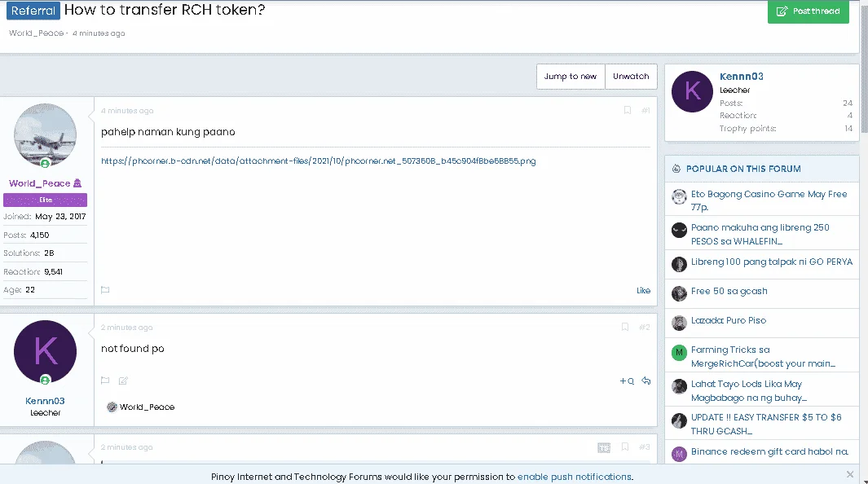Open Farming Tricks sa MergeRichCar thread
The height and width of the screenshot is (484, 868).
click(x=763, y=356)
